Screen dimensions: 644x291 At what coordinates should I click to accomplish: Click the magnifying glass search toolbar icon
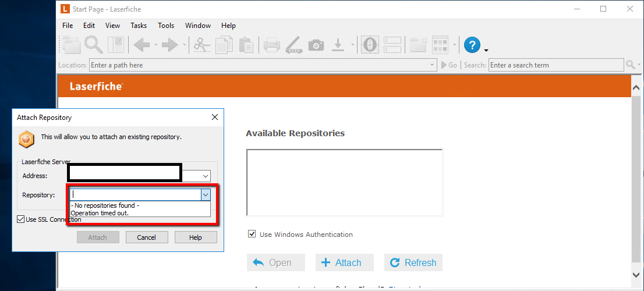point(94,44)
